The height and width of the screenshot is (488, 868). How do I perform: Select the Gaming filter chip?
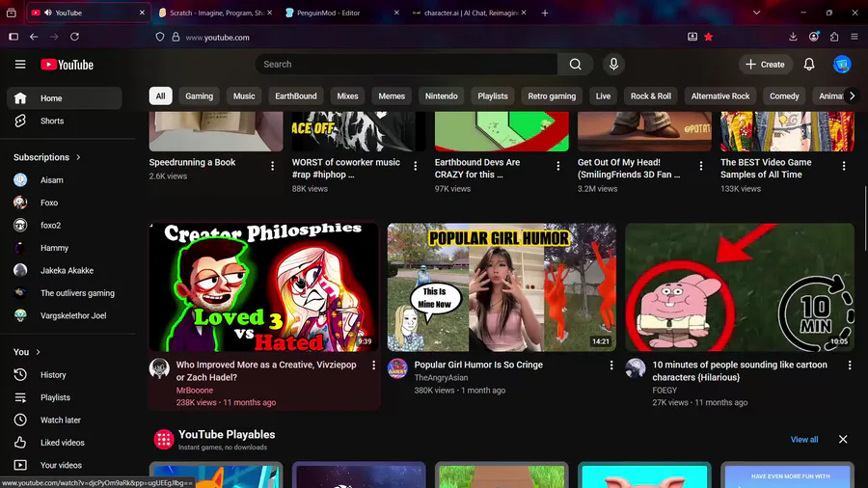[200, 95]
